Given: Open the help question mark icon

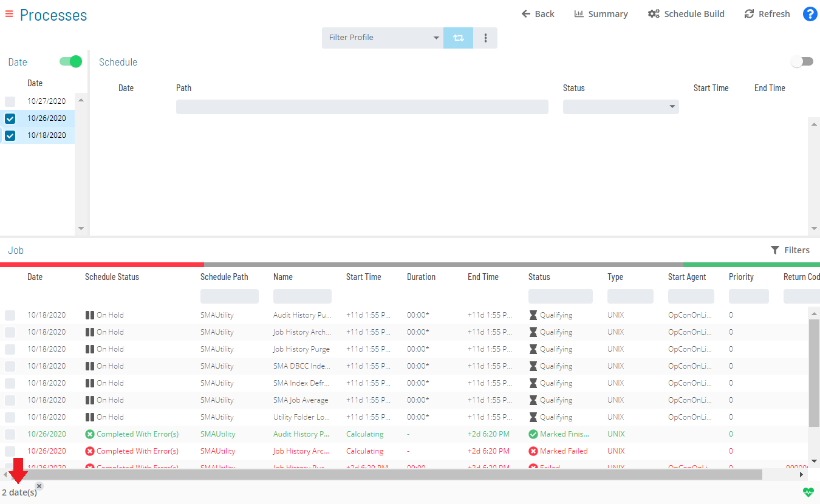Looking at the screenshot, I should click(810, 14).
